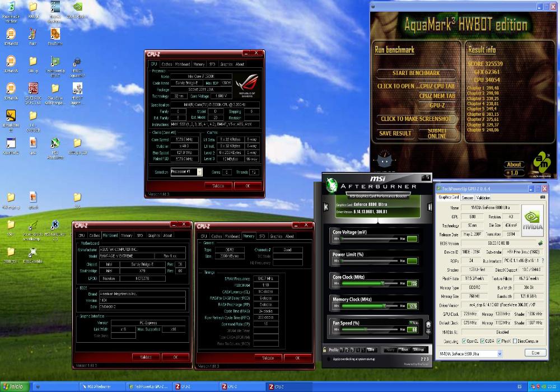Open the HWBOT Aquamark3 desktop shortcut
Image resolution: width=560 pixels, height=392 pixels.
pyautogui.click(x=77, y=66)
